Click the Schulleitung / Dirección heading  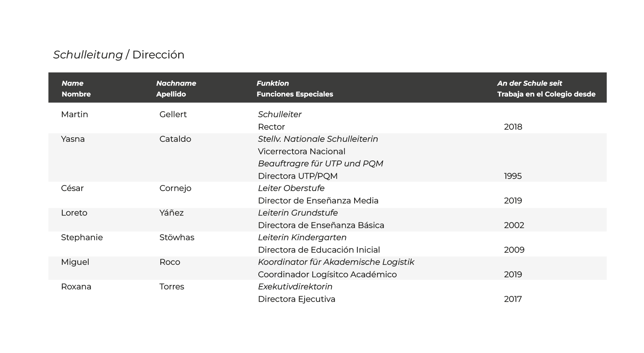coord(119,55)
